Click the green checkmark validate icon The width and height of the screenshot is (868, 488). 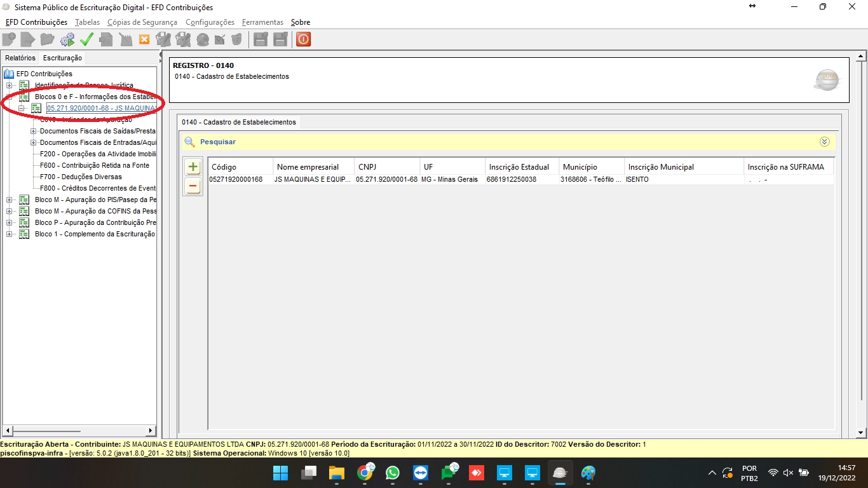pos(86,39)
